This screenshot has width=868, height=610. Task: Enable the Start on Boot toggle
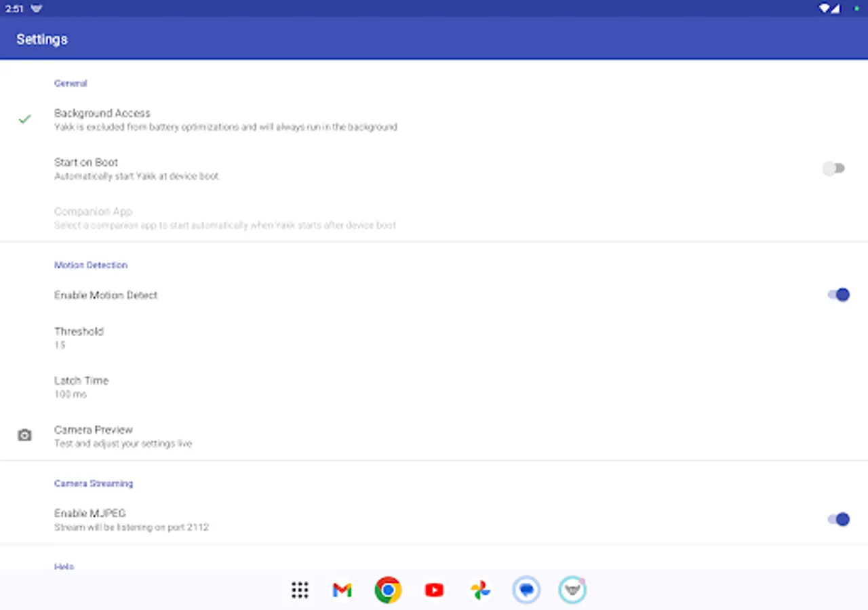834,168
